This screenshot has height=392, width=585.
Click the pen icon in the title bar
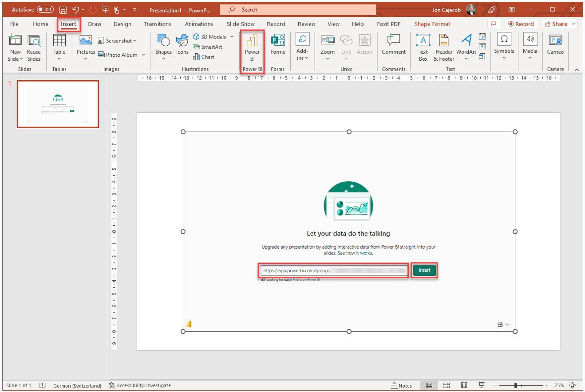click(x=491, y=9)
